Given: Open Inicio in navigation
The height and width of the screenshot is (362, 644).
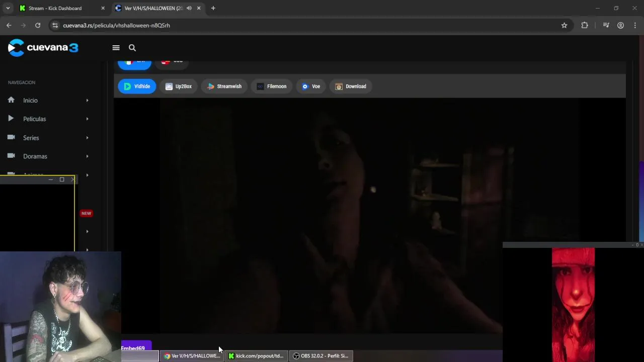Looking at the screenshot, I should click(x=30, y=101).
